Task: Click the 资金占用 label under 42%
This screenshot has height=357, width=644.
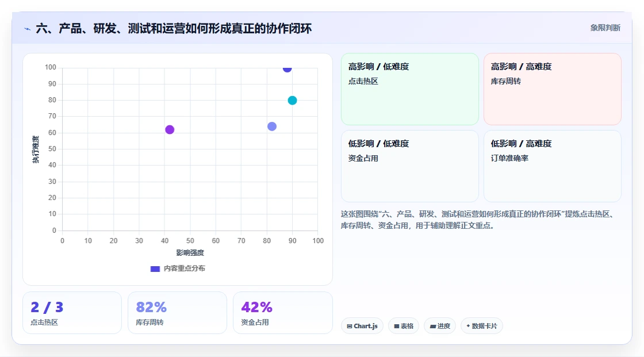Action: (x=255, y=323)
